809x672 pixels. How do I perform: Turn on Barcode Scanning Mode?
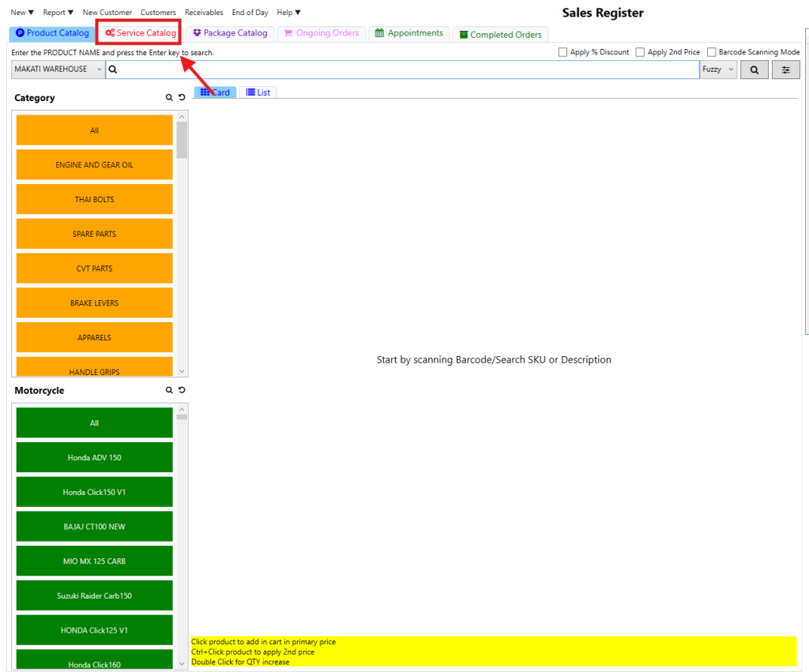(712, 52)
